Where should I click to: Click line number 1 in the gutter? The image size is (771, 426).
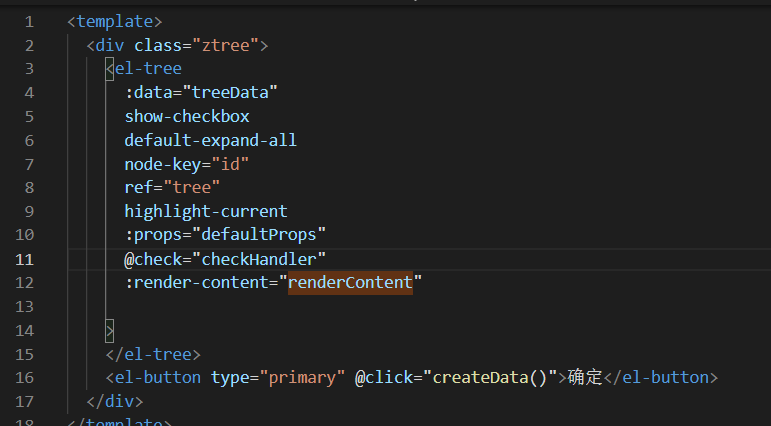tap(29, 21)
